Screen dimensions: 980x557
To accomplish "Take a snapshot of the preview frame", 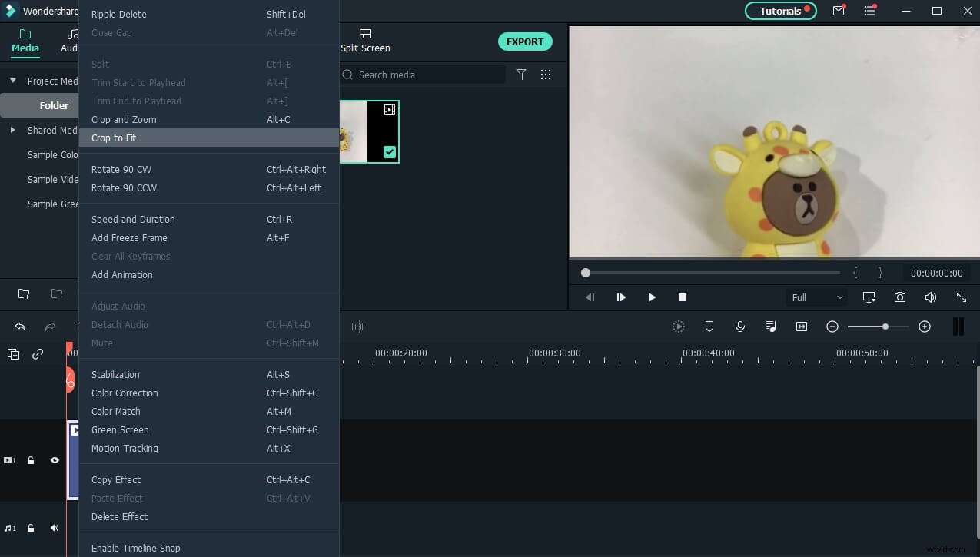I will [899, 297].
